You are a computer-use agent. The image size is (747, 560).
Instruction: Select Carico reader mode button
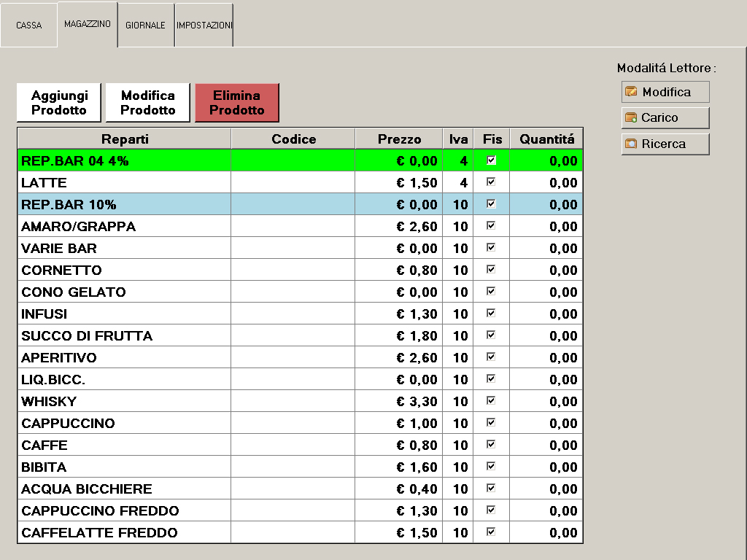click(x=665, y=117)
